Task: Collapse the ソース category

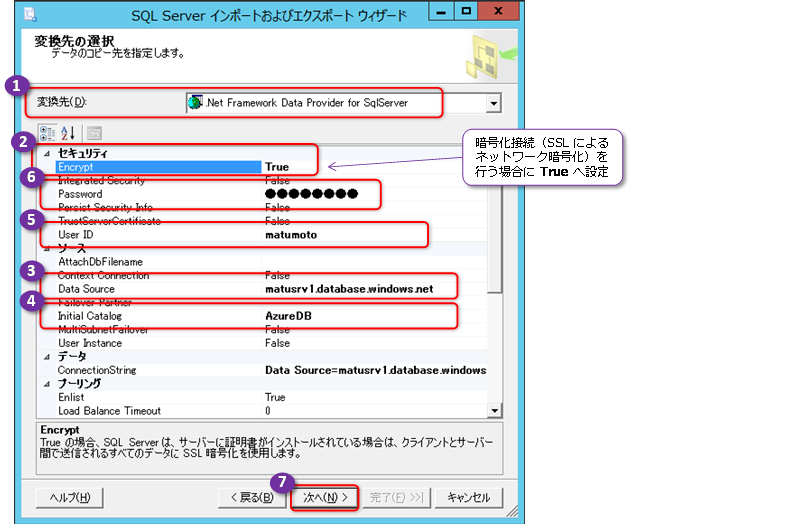Action: coord(47,248)
